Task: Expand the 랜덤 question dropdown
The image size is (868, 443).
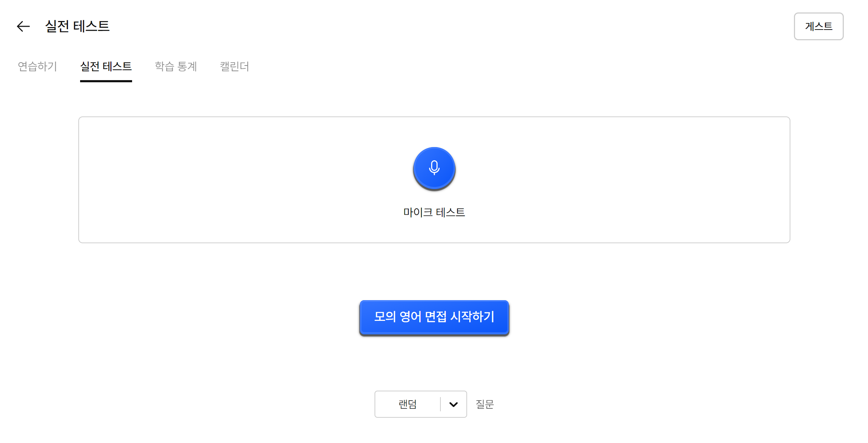Action: [420, 404]
